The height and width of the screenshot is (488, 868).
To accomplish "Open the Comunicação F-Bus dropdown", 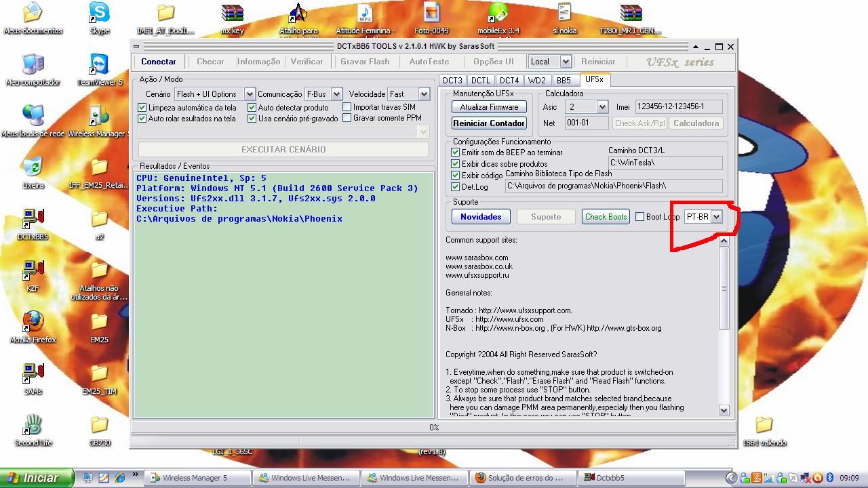I will pyautogui.click(x=338, y=94).
